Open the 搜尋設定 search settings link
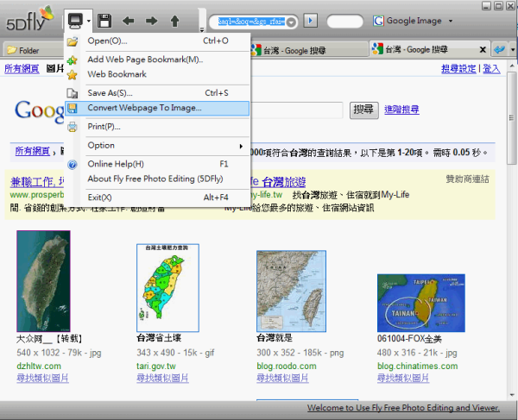This screenshot has height=420, width=518. (458, 68)
